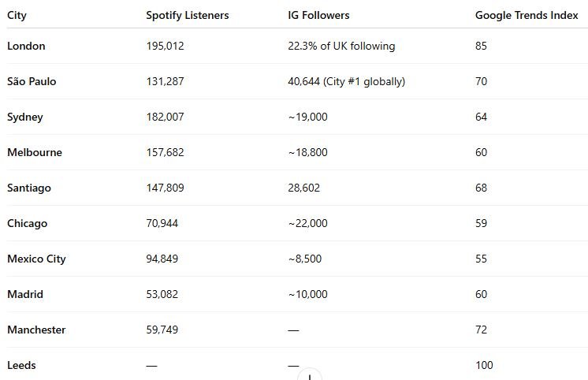The height and width of the screenshot is (380, 588).
Task: Click the Melbourne row label
Action: click(34, 152)
